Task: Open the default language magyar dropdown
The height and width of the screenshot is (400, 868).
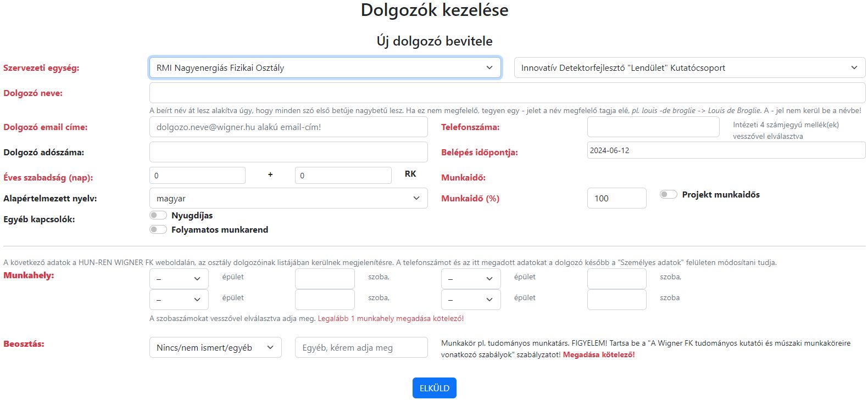Action: (x=288, y=198)
